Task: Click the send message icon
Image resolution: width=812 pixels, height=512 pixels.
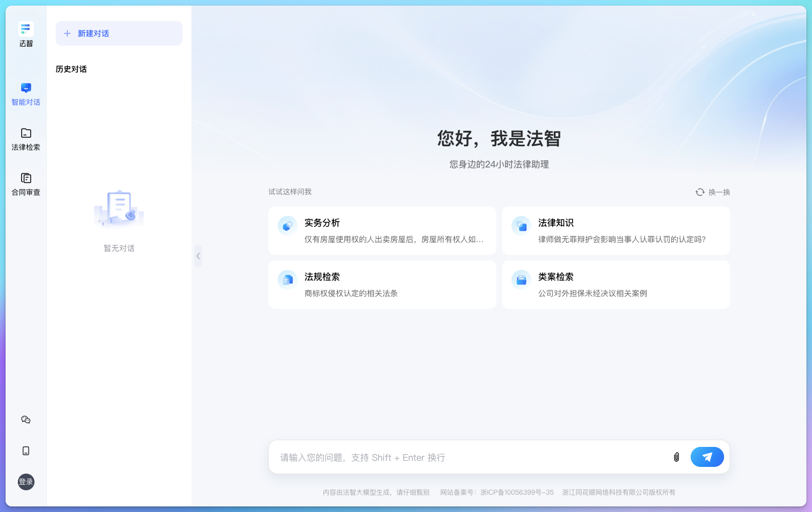Action: pos(707,456)
